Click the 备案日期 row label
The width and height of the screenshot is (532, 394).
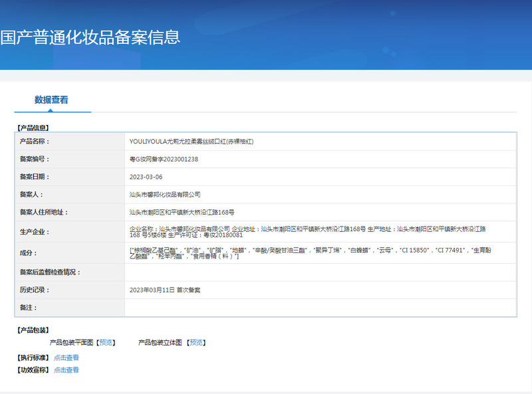(x=35, y=176)
